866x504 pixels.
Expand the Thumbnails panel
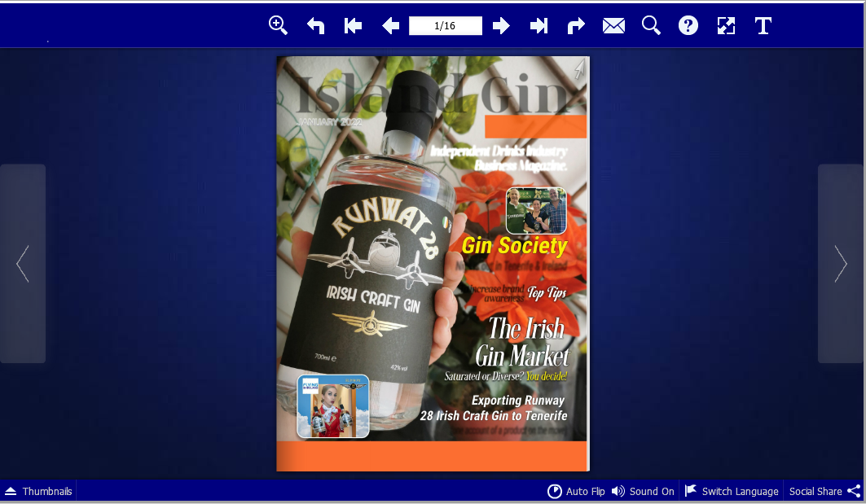click(38, 491)
